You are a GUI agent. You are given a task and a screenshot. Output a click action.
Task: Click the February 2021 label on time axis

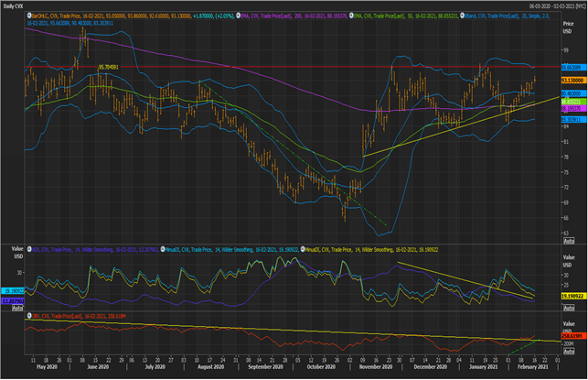click(x=533, y=367)
